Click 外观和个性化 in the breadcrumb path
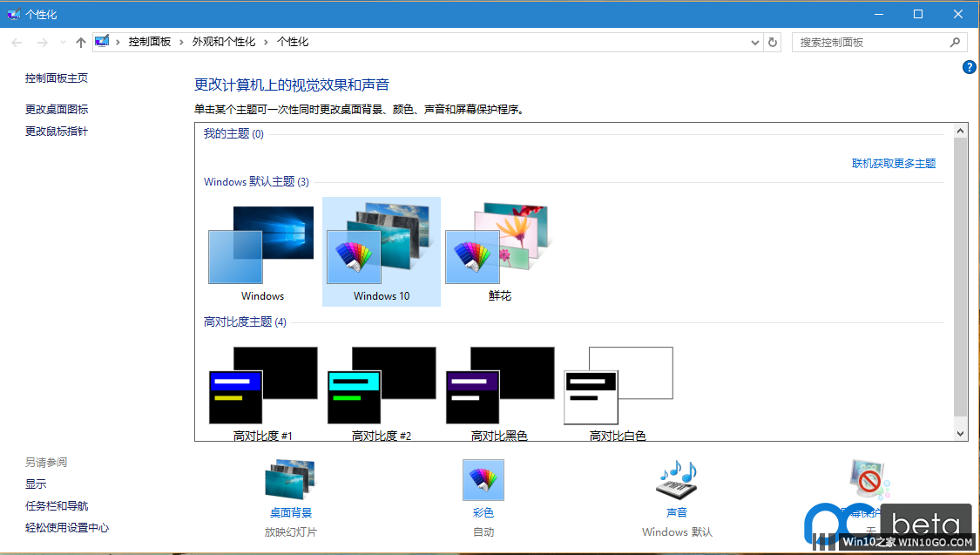 (224, 42)
